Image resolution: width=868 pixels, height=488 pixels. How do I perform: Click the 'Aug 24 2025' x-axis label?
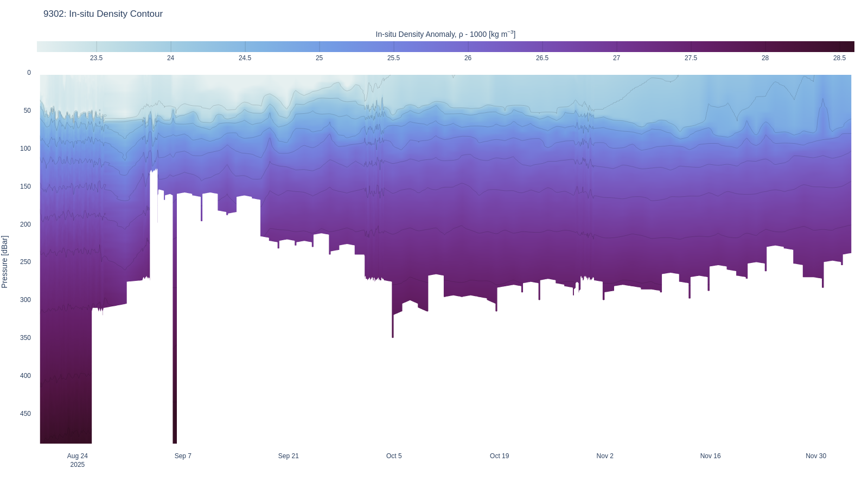tap(78, 460)
